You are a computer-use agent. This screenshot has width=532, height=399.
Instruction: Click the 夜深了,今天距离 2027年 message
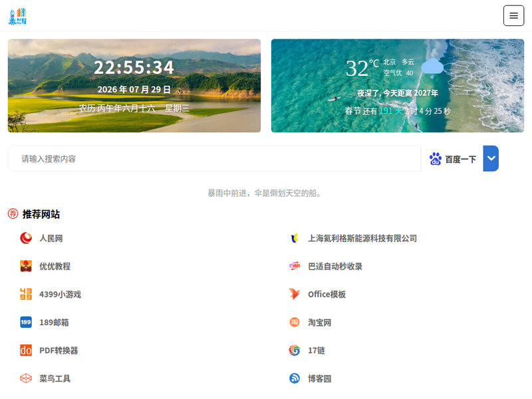[x=398, y=93]
